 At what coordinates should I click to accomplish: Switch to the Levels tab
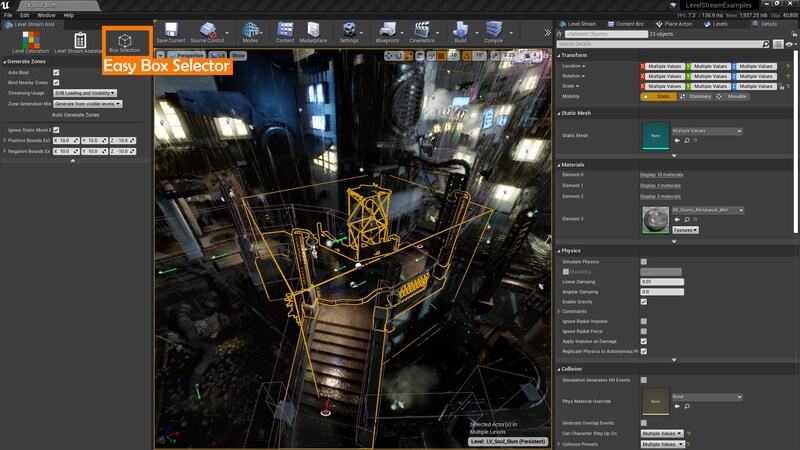pos(716,24)
